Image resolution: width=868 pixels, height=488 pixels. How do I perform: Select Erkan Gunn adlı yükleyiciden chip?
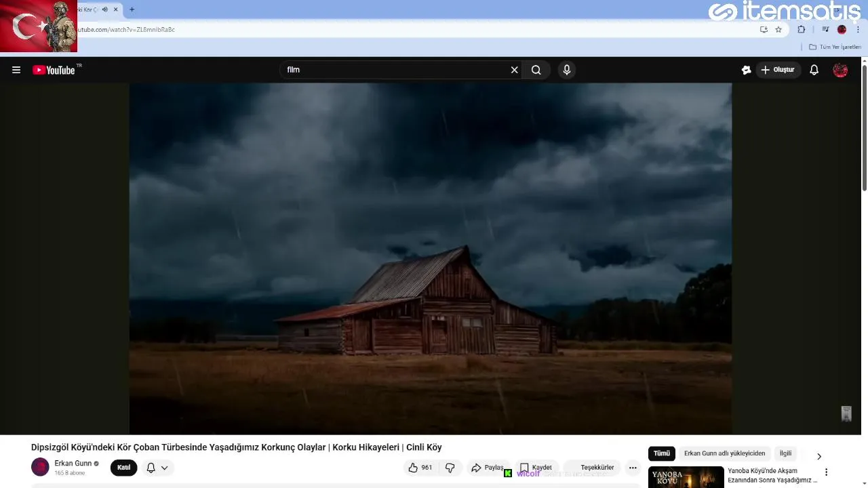[724, 453]
